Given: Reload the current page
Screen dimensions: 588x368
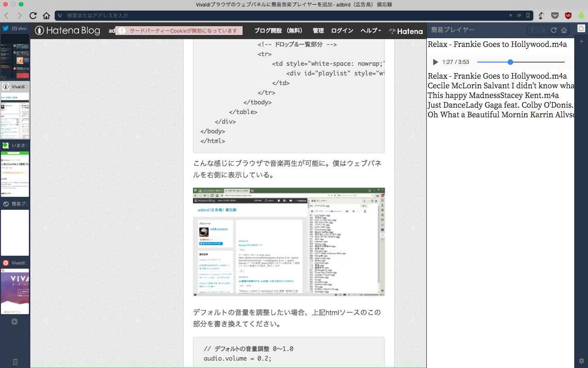Looking at the screenshot, I should [33, 16].
